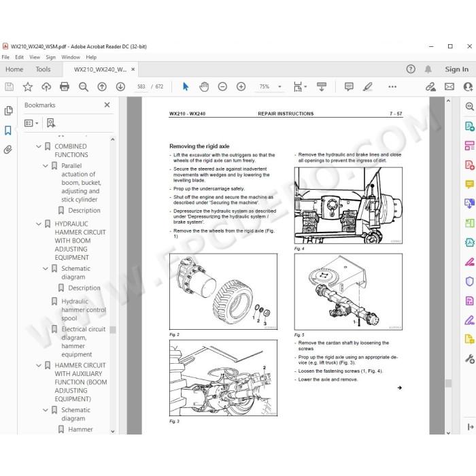
Task: Open the attachments paperclip panel
Action: point(8,150)
